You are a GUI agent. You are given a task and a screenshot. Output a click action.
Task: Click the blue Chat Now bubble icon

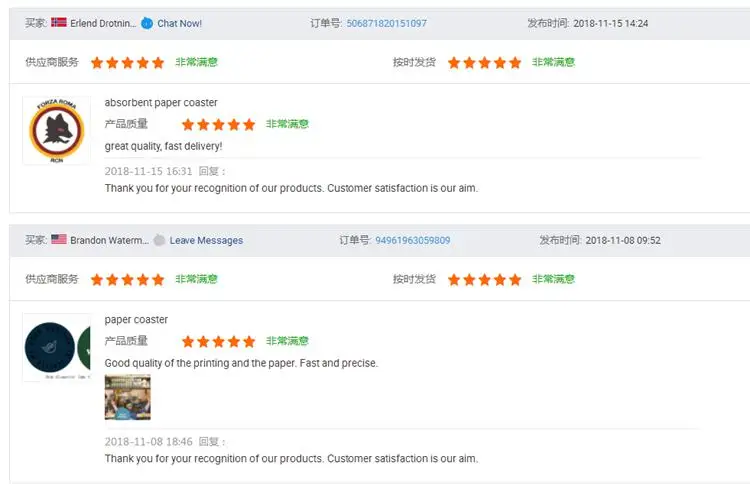point(147,23)
